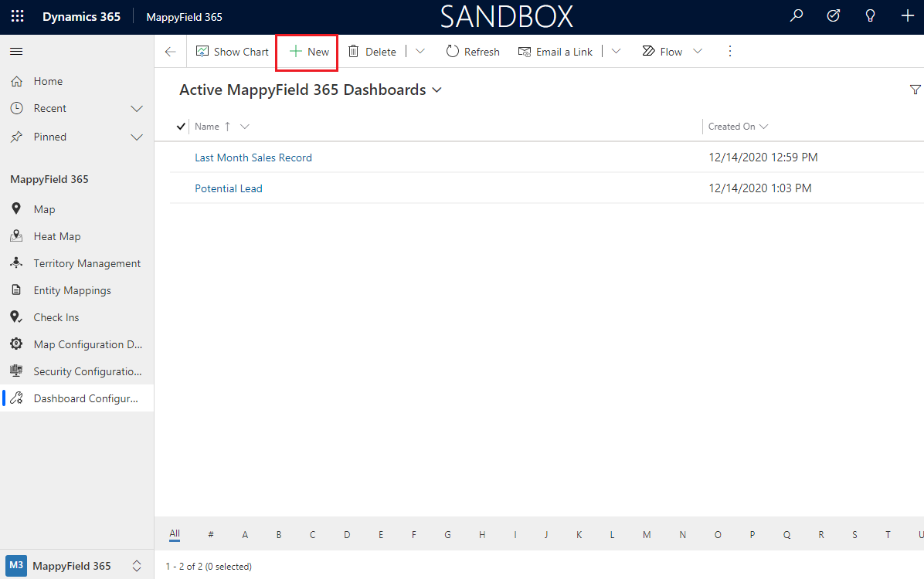
Task: Click the plus quick-create icon in the top bar
Action: point(908,16)
